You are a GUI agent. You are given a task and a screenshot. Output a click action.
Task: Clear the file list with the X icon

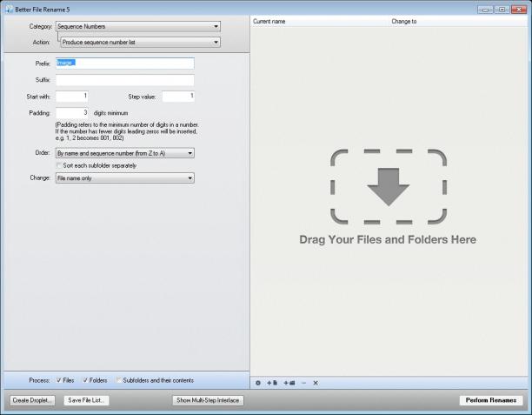(x=316, y=383)
